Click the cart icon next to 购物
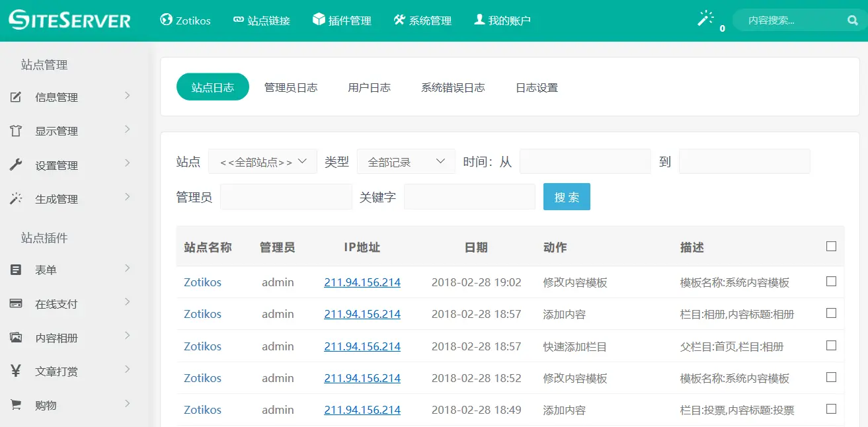 tap(16, 405)
